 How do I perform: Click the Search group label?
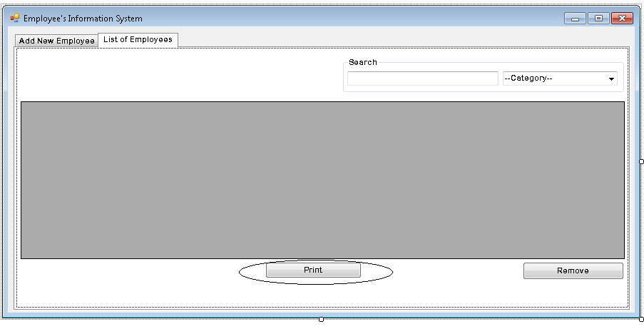point(363,62)
